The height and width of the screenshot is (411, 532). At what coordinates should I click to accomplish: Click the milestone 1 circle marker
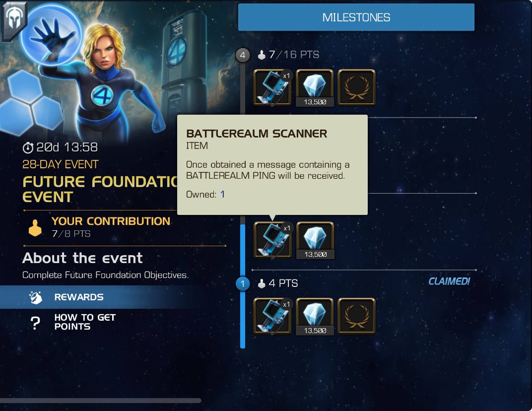(243, 283)
